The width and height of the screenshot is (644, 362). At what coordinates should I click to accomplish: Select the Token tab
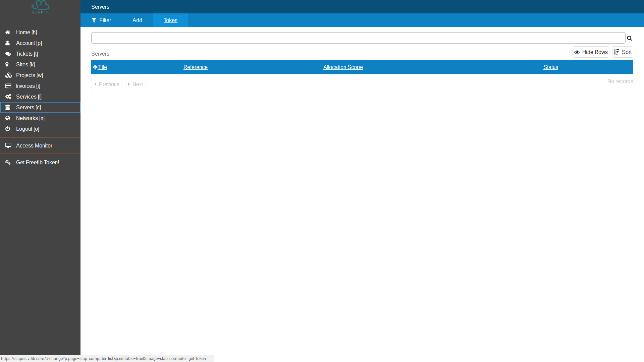pos(170,20)
